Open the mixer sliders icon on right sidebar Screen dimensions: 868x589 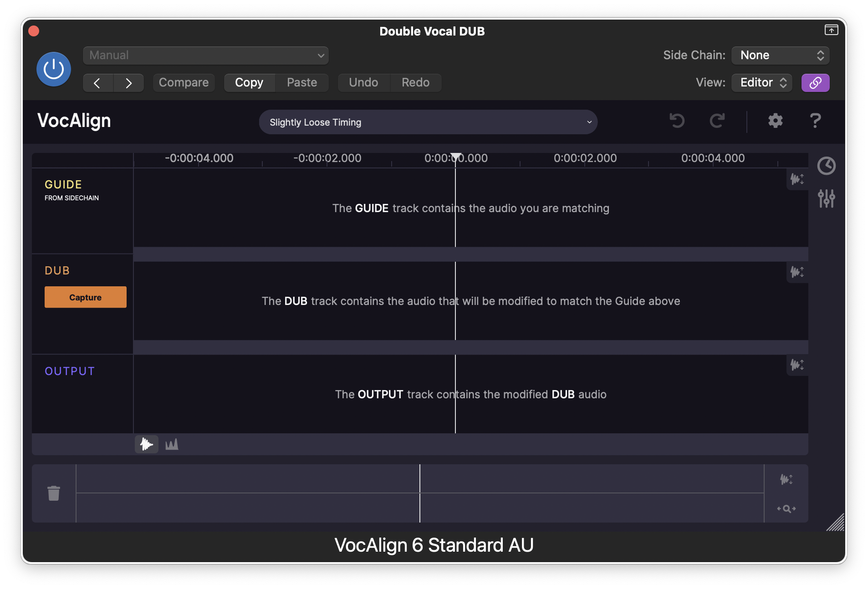pyautogui.click(x=827, y=198)
